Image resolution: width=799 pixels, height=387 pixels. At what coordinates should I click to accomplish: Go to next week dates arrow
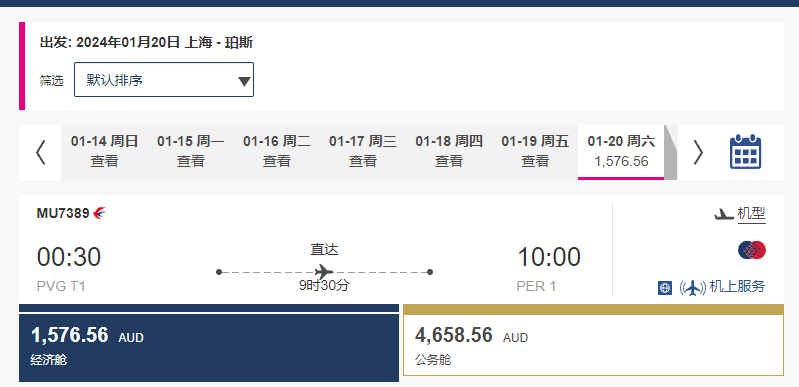(x=698, y=152)
